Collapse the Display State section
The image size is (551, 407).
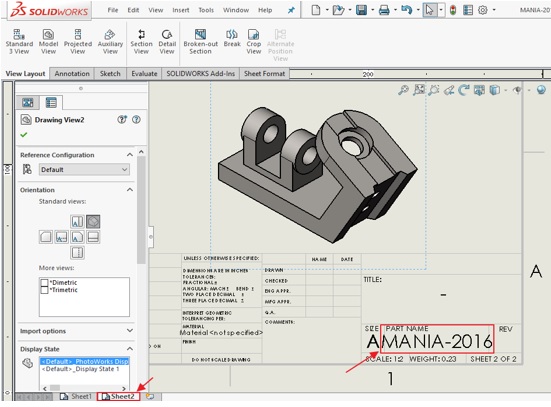click(130, 349)
